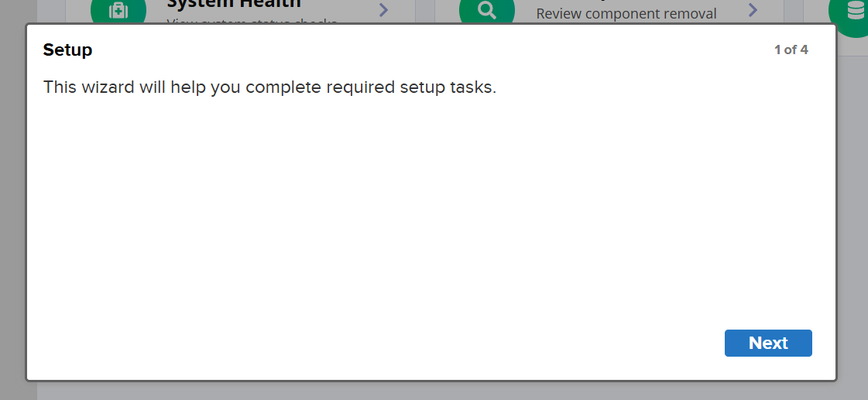
Task: Click the System Health card background
Action: point(343,11)
